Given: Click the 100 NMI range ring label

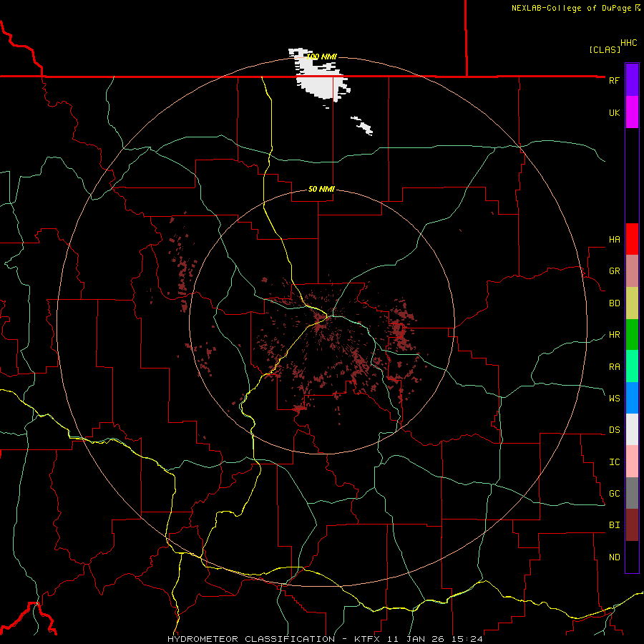Looking at the screenshot, I should pyautogui.click(x=321, y=57).
